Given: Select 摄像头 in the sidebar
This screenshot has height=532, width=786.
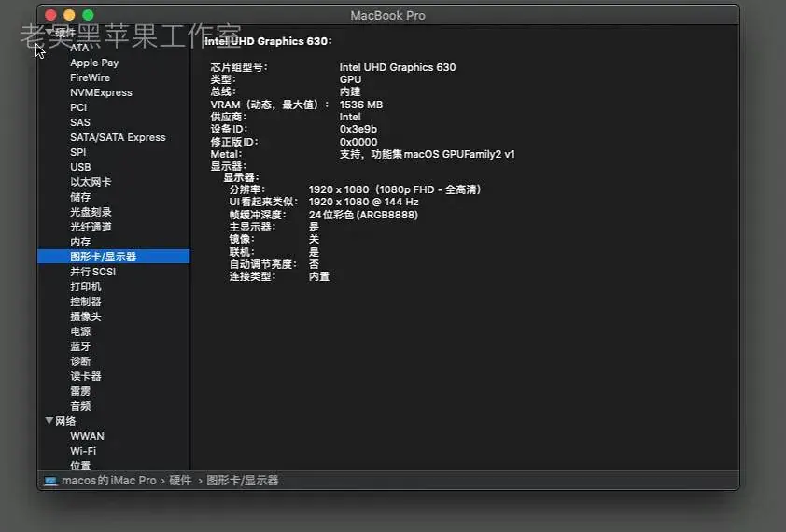Looking at the screenshot, I should 86,316.
